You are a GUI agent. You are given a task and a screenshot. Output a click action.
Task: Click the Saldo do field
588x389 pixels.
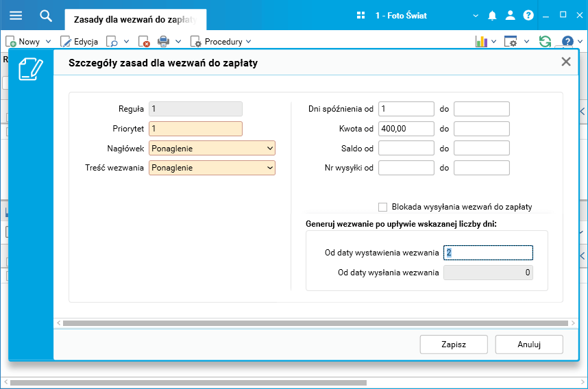click(x=482, y=148)
